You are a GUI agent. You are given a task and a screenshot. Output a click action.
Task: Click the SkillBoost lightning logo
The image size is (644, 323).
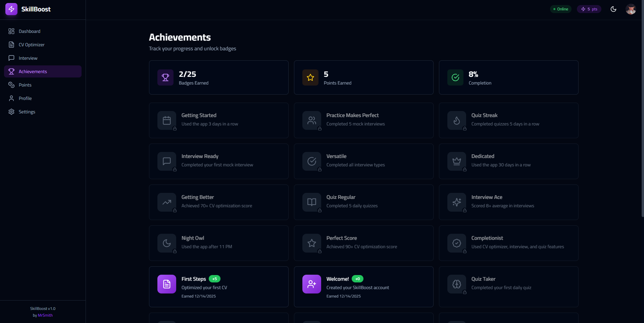11,9
